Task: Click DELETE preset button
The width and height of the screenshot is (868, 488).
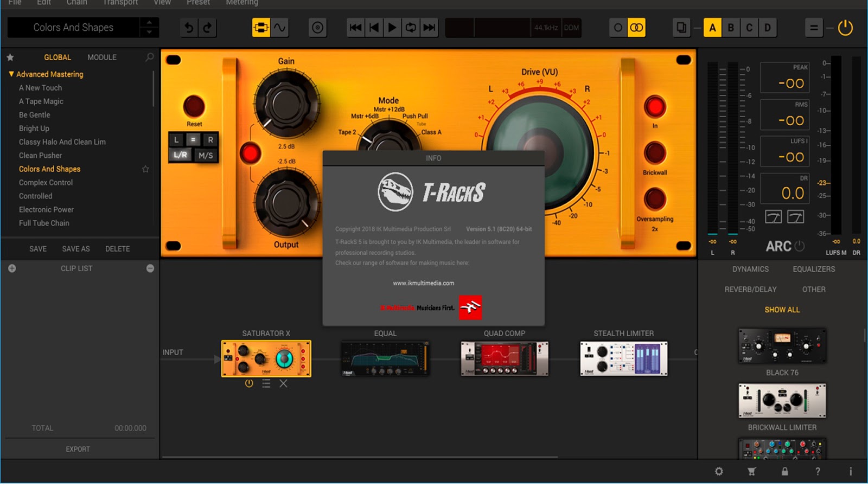Action: point(118,249)
